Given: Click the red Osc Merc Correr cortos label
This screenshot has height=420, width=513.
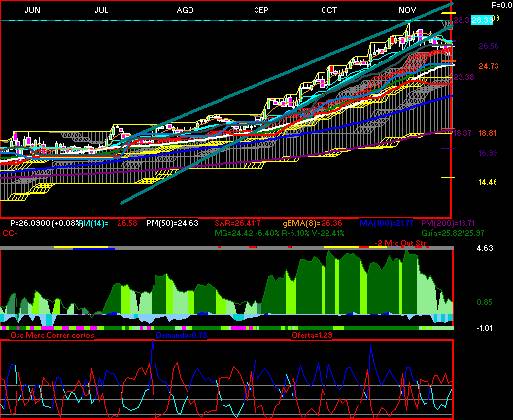Looking at the screenshot, I should [52, 335].
